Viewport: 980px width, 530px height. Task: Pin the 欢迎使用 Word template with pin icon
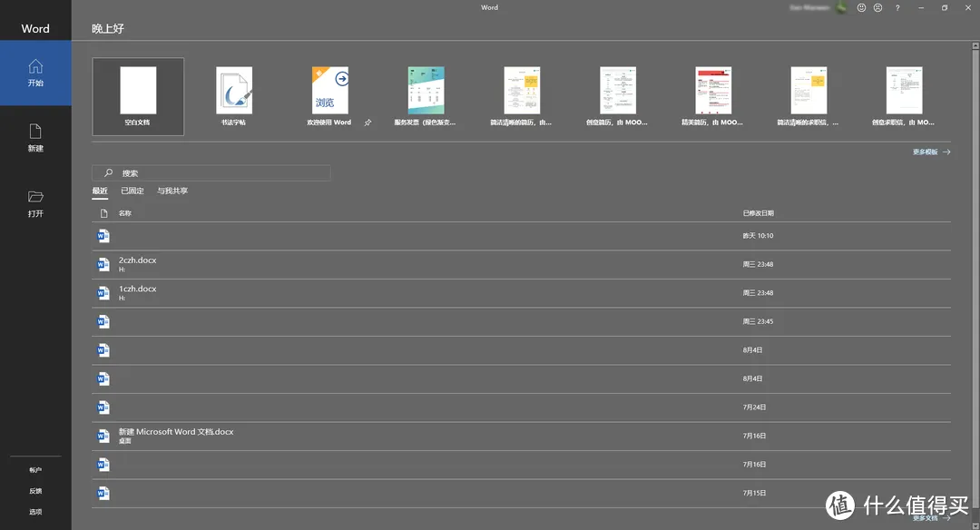tap(367, 122)
